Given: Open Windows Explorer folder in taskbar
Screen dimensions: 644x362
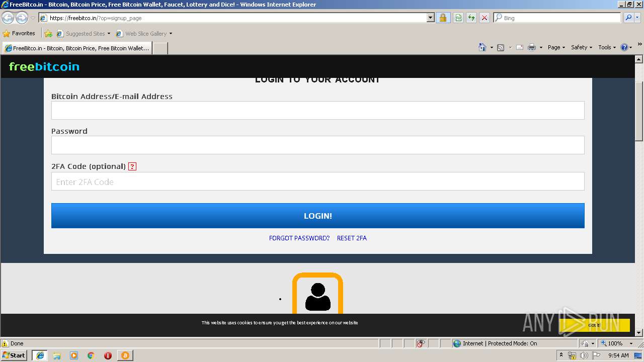Looking at the screenshot, I should click(x=57, y=355).
